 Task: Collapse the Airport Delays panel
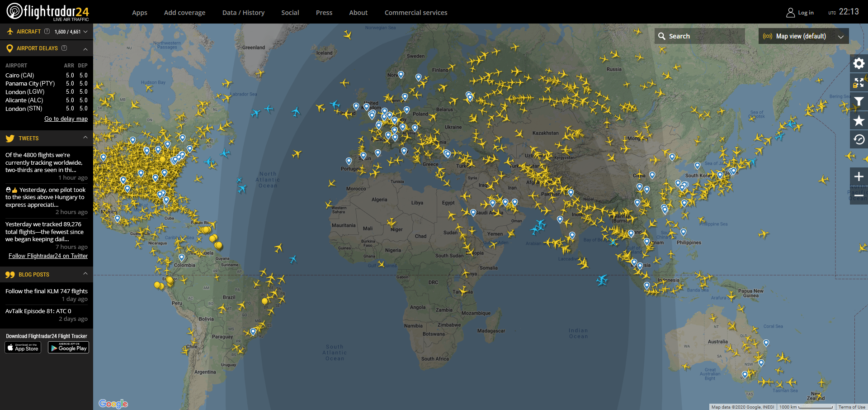tap(85, 48)
